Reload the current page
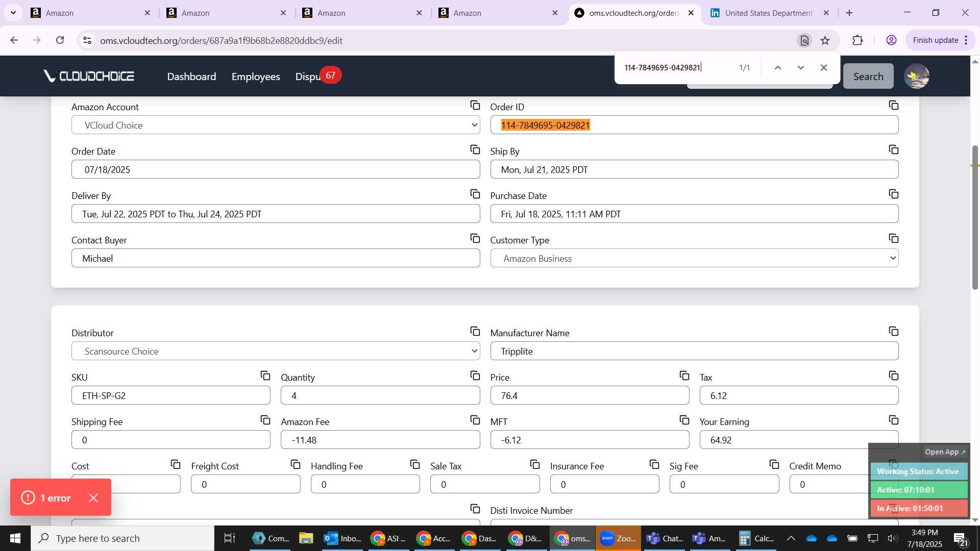980x551 pixels. [x=60, y=40]
